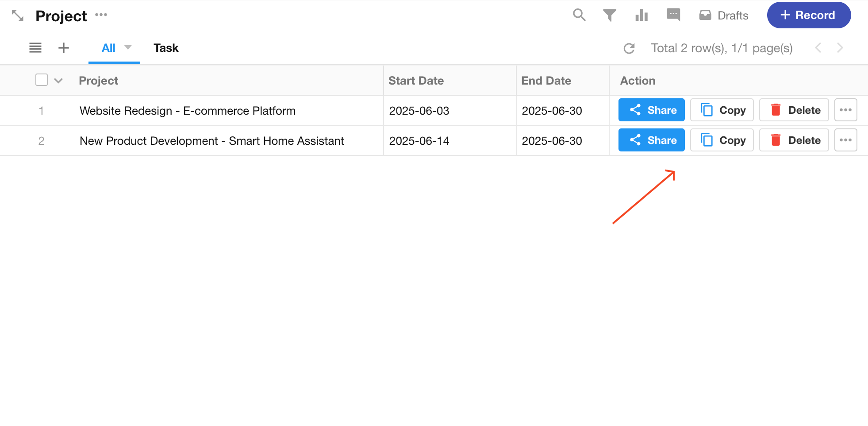This screenshot has width=868, height=426.
Task: Switch to the Task tab
Action: [x=166, y=48]
